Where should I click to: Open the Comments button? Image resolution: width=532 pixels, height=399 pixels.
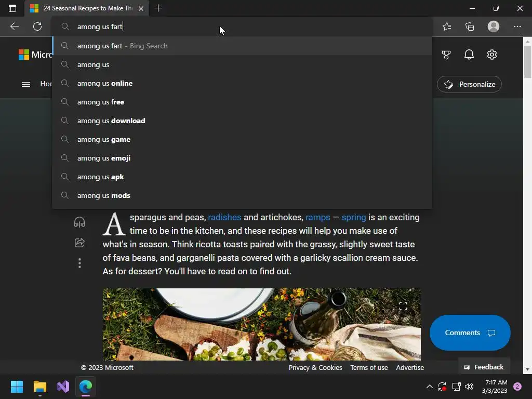[x=470, y=332]
